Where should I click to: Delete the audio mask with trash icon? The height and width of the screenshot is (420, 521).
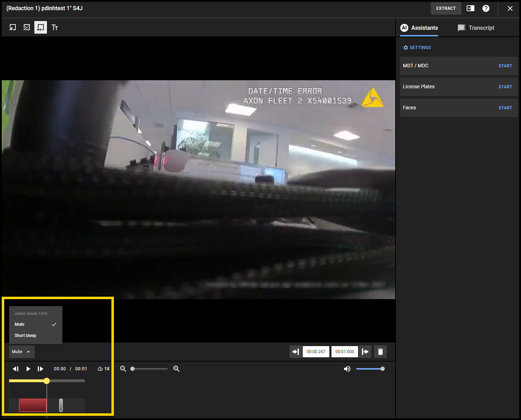[x=381, y=352]
